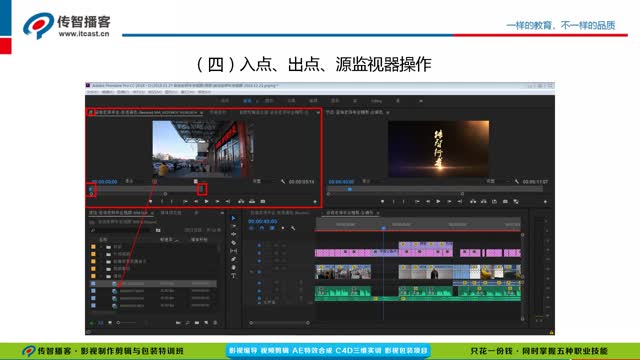The width and height of the screenshot is (640, 360).
Task: Select the Type tool
Action: 233,276
